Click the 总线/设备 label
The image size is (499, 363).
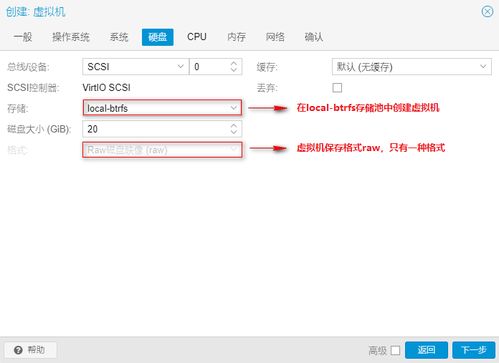tap(28, 67)
